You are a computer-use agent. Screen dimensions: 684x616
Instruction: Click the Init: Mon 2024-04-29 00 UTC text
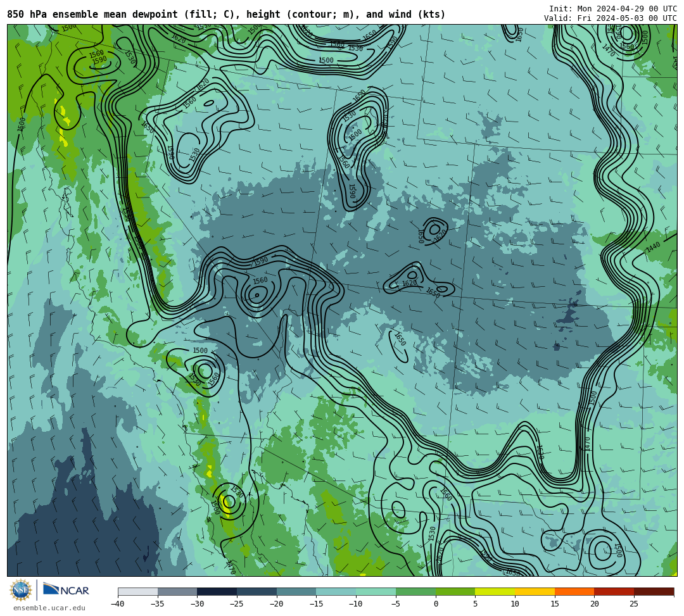coord(613,9)
